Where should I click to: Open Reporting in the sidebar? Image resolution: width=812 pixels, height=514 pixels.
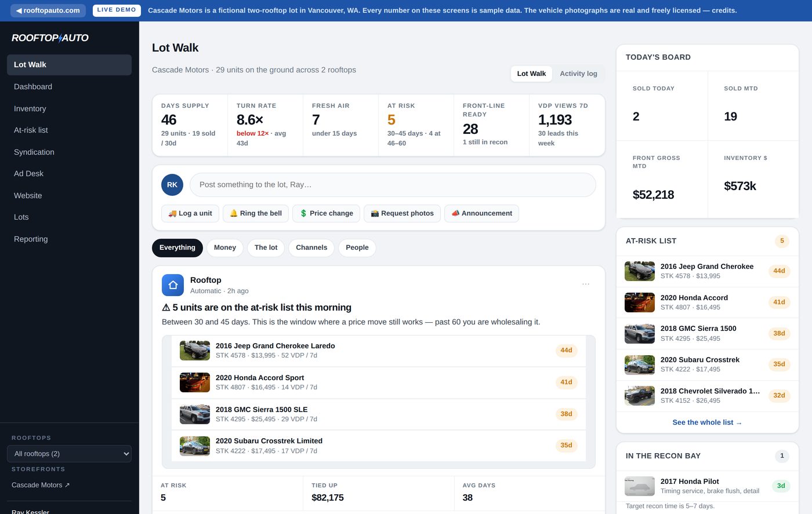[69, 239]
